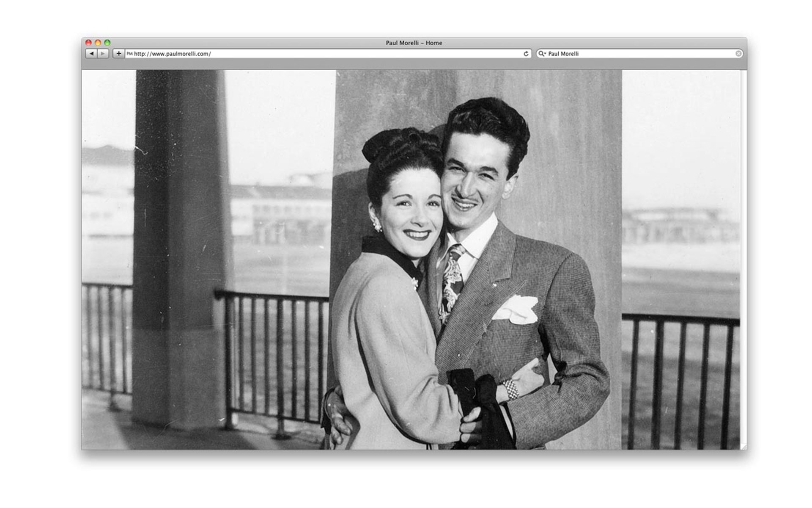Add bookmark with the plus button
The width and height of the screenshot is (812, 508).
point(119,54)
